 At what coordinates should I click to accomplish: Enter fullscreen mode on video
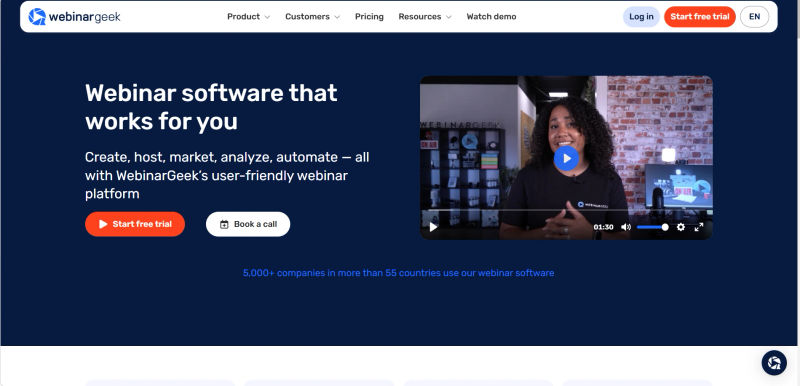pyautogui.click(x=699, y=227)
